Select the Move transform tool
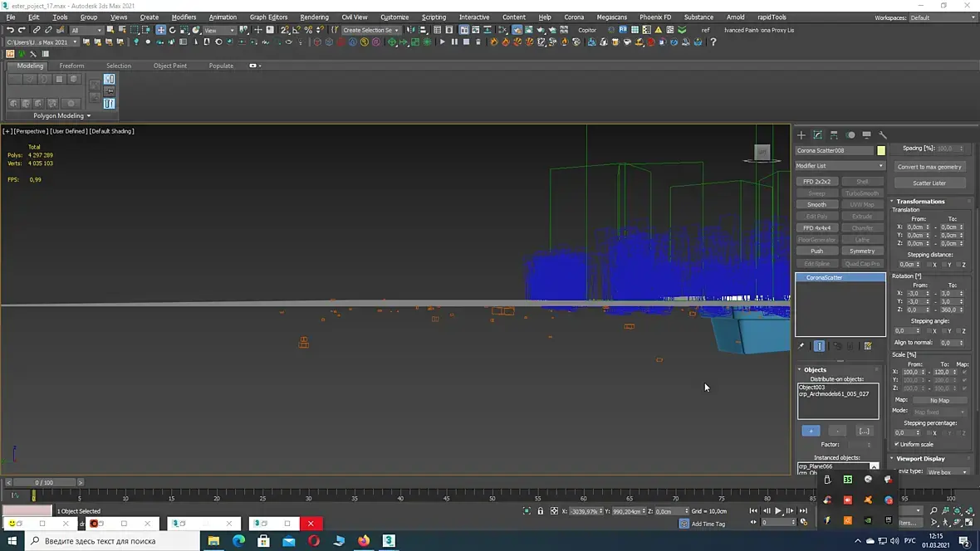The image size is (980, 551). [160, 30]
